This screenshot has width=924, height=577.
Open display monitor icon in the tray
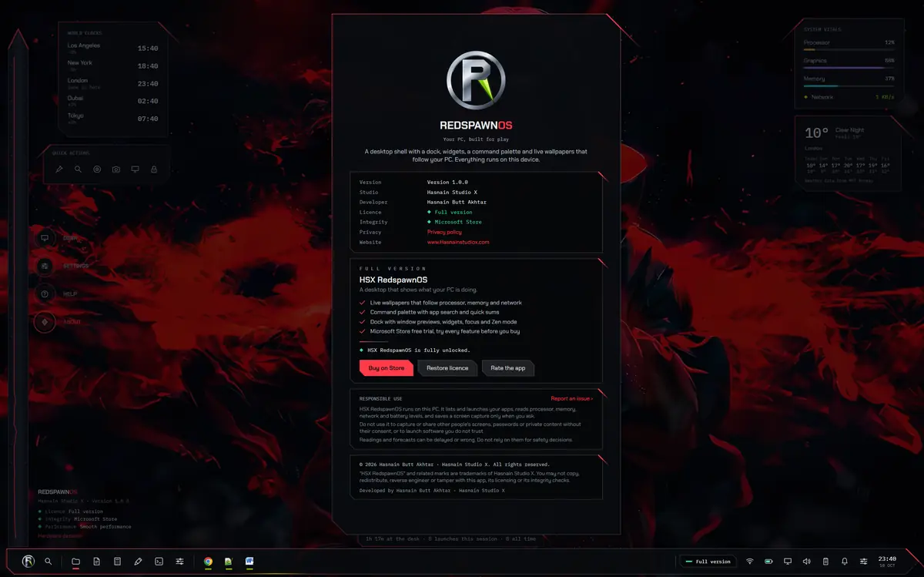[x=788, y=562]
